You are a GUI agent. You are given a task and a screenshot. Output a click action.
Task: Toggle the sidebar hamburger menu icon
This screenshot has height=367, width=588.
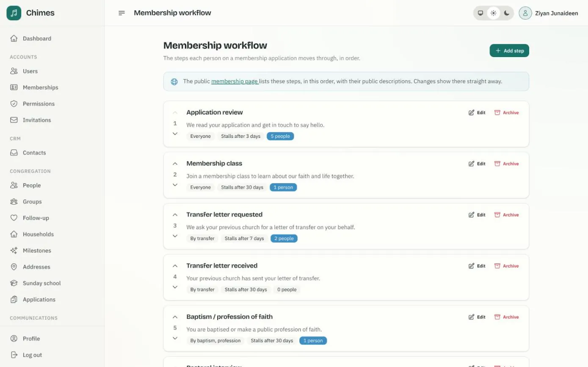121,13
